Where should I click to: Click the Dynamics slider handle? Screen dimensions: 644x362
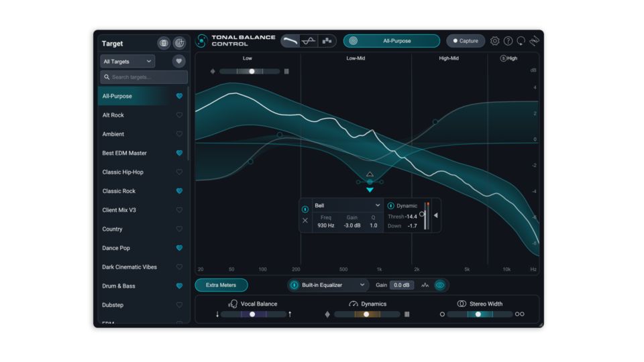366,314
